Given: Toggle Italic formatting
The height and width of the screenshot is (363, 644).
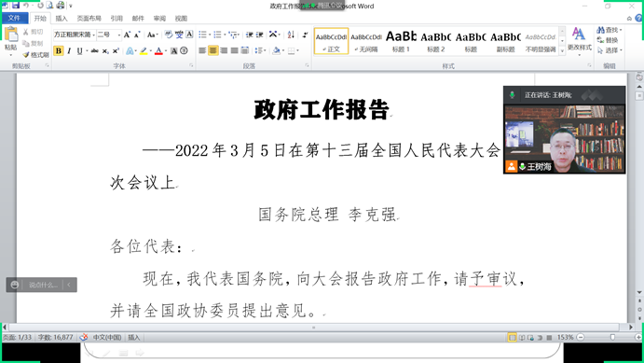Looking at the screenshot, I should [69, 50].
